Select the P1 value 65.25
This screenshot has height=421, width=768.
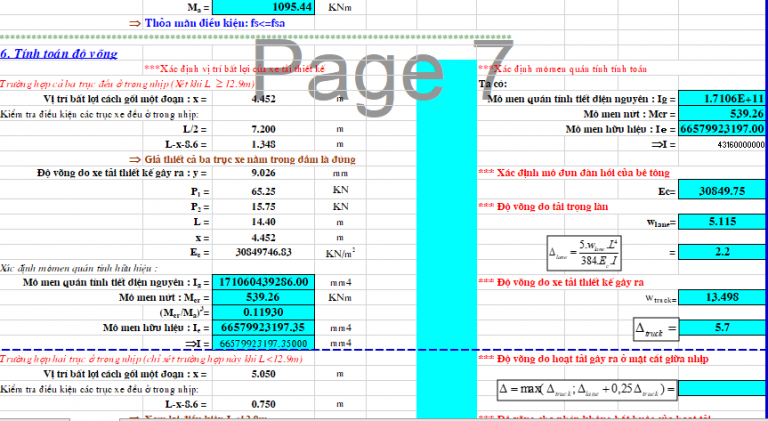(264, 191)
